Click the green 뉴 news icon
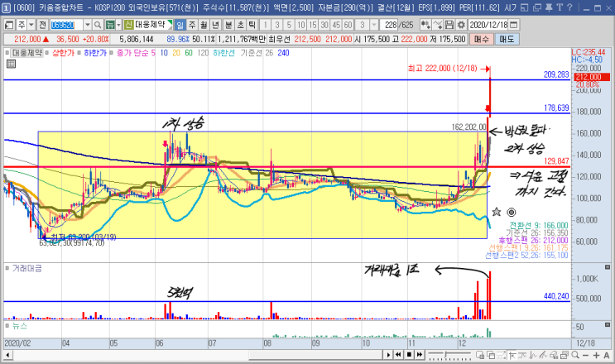Image resolution: width=615 pixels, height=364 pixels. coord(110,25)
